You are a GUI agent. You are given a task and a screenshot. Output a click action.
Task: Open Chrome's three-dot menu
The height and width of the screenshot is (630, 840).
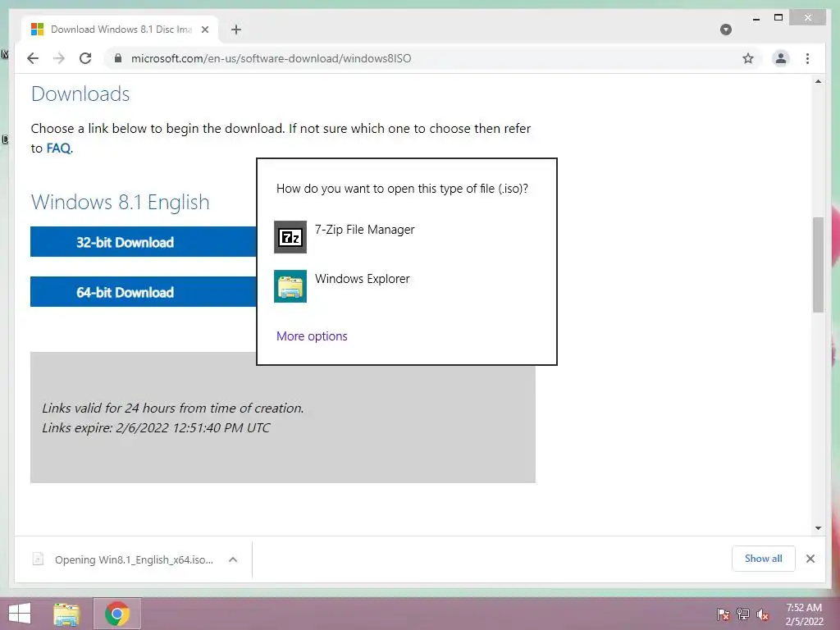point(807,58)
